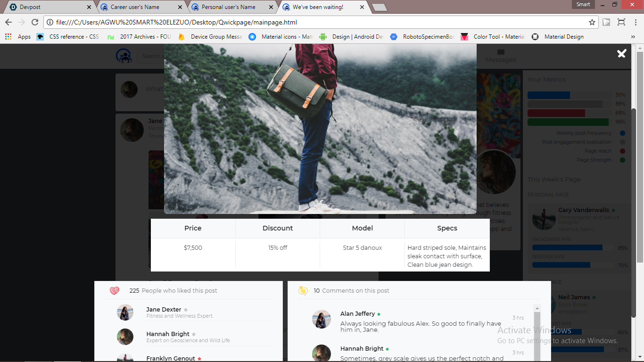The width and height of the screenshot is (644, 362).
Task: Click browser Back arrow
Action: pos(8,22)
